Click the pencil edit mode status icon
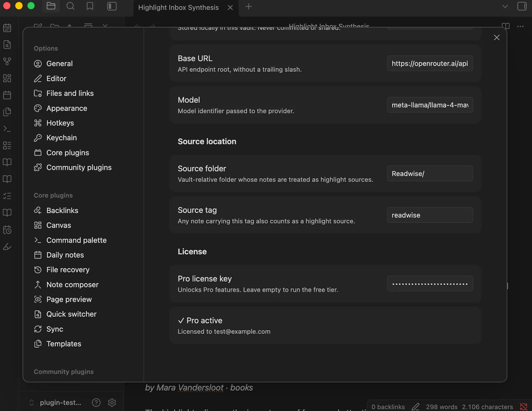The width and height of the screenshot is (532, 411). click(416, 407)
